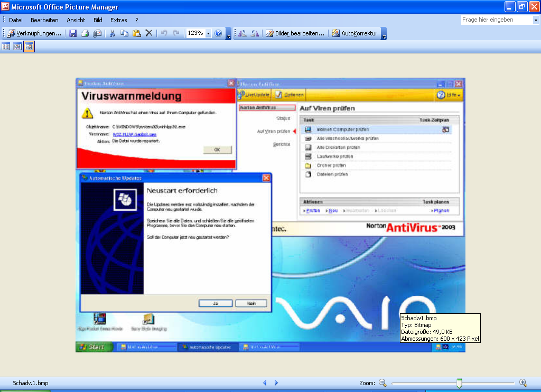Undo the last action
This screenshot has width=541, height=392.
coord(164,33)
